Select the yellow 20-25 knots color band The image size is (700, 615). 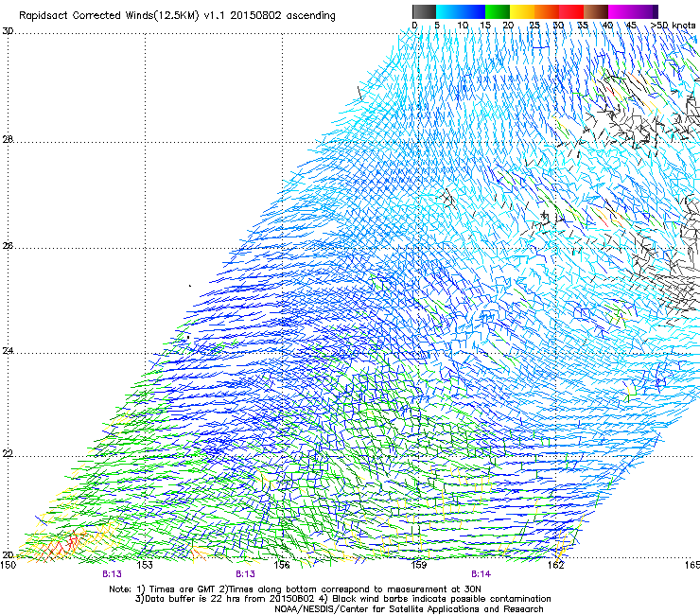coord(522,11)
